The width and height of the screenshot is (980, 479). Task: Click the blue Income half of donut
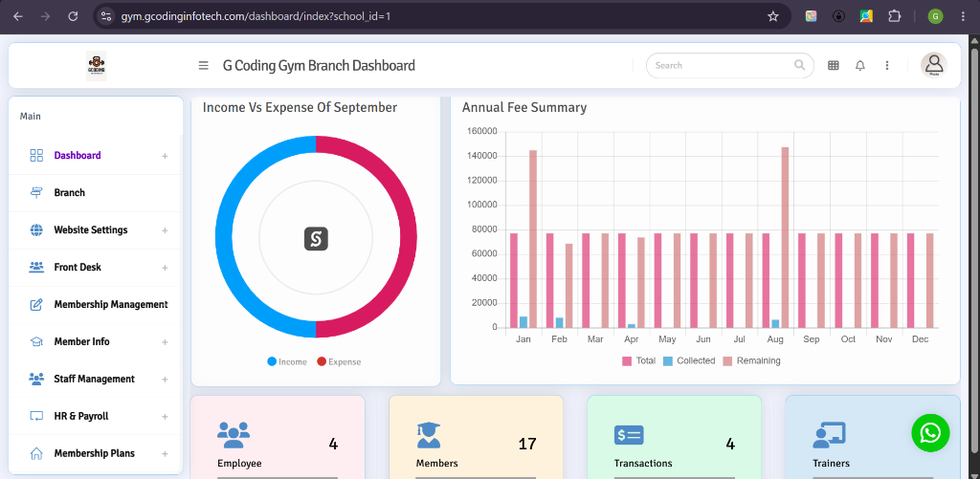(224, 237)
